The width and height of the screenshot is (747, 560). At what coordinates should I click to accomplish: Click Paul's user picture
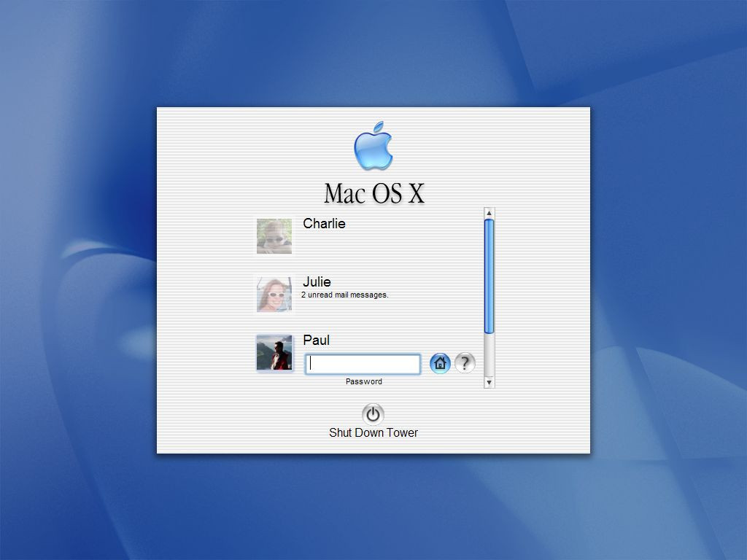coord(274,352)
